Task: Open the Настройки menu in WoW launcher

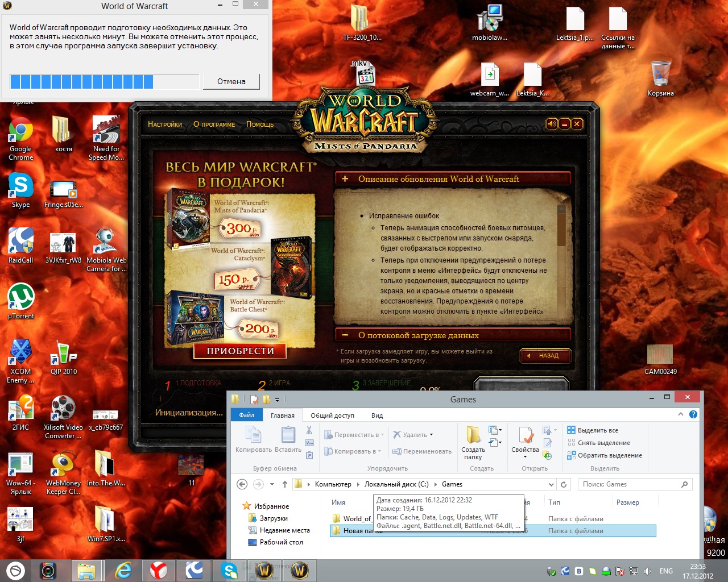Action: click(165, 124)
